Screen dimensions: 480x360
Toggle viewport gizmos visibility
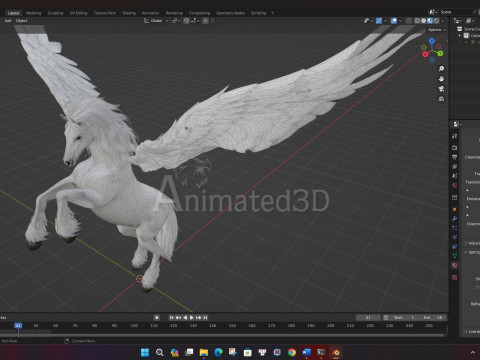[x=379, y=21]
